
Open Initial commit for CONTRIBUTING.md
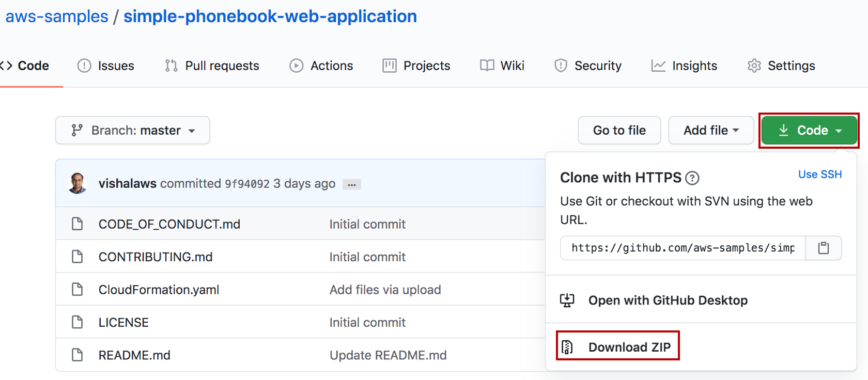(367, 257)
